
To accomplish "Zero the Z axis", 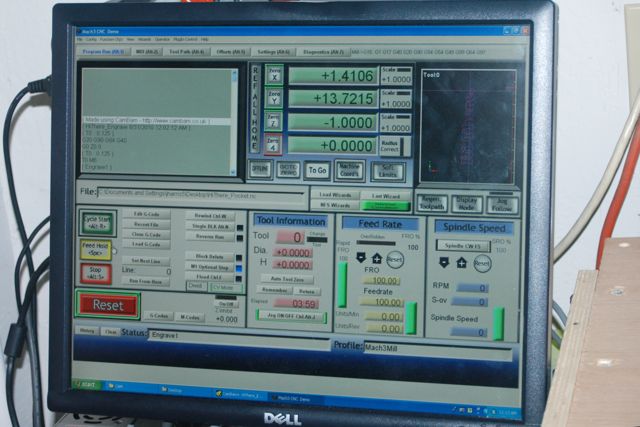I will click(273, 121).
